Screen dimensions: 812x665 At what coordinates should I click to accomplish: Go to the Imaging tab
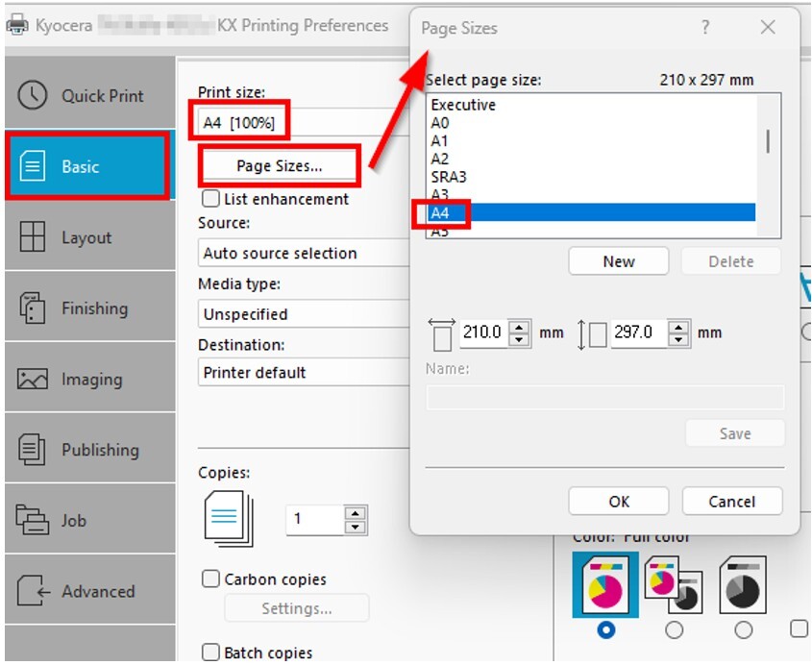pyautogui.click(x=90, y=379)
